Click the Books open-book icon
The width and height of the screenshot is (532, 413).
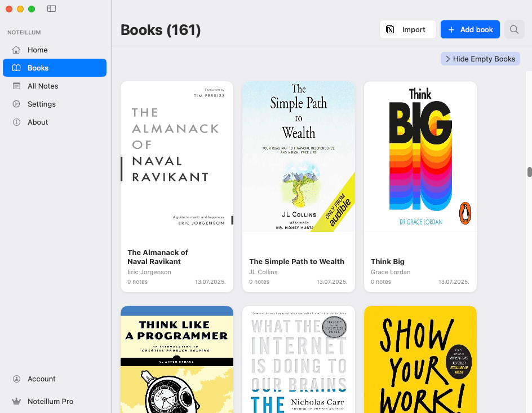click(16, 68)
